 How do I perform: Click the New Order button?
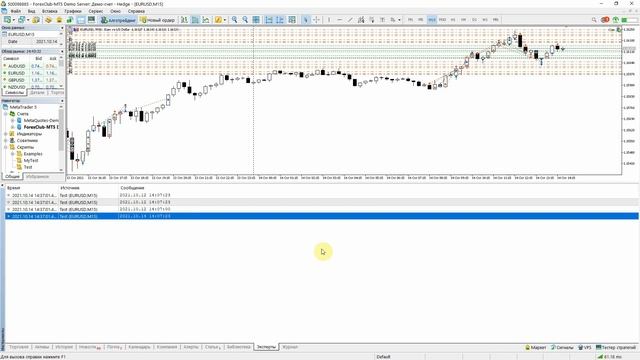coord(157,20)
